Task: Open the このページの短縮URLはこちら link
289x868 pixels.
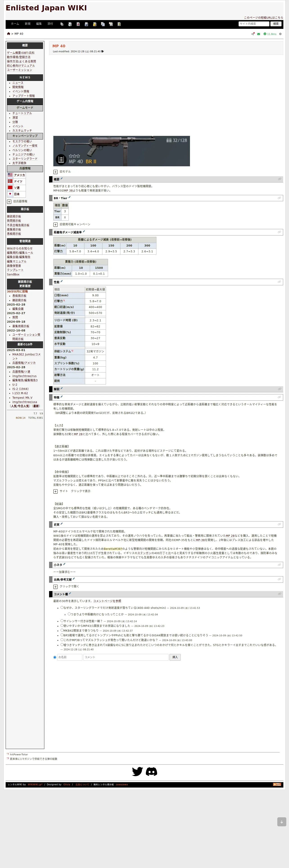Action: [263, 18]
